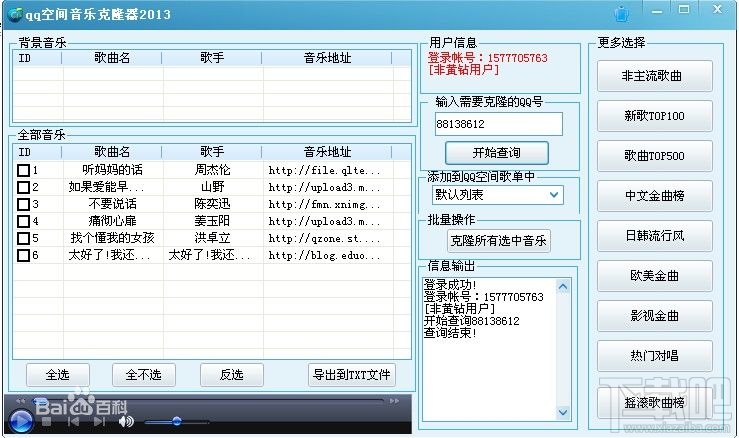Click address http://qzone.st....

tap(324, 239)
